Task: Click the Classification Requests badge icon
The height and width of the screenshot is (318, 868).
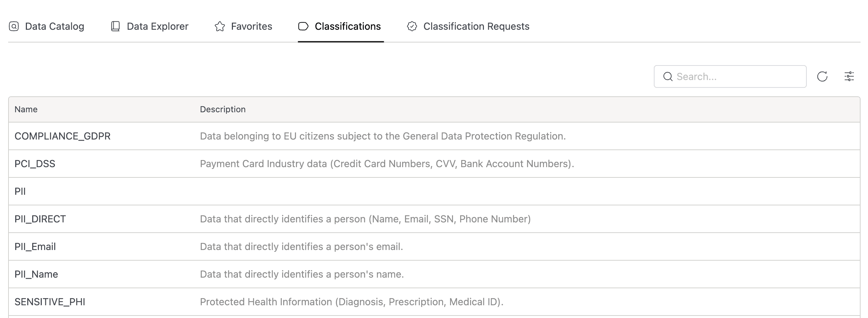Action: coord(412,26)
